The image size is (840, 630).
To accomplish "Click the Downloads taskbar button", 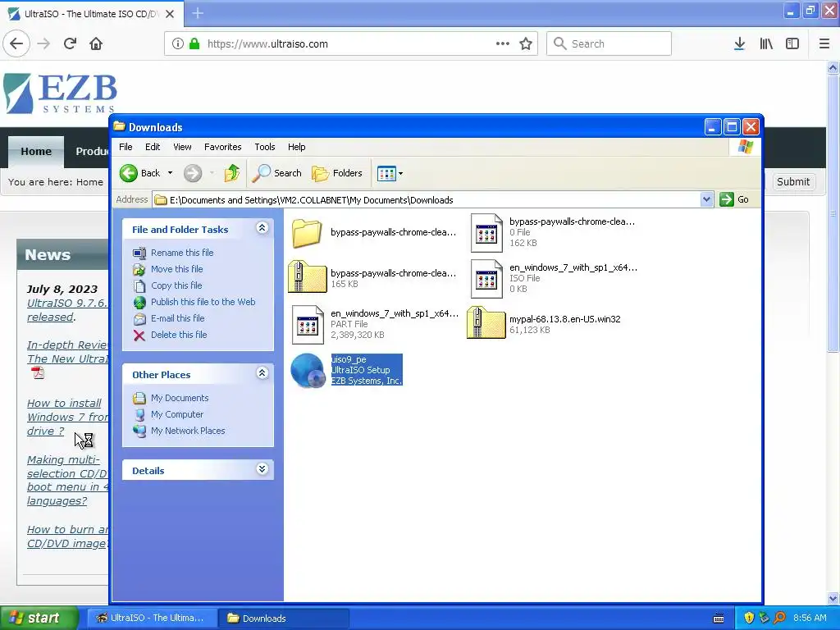I will (x=284, y=619).
